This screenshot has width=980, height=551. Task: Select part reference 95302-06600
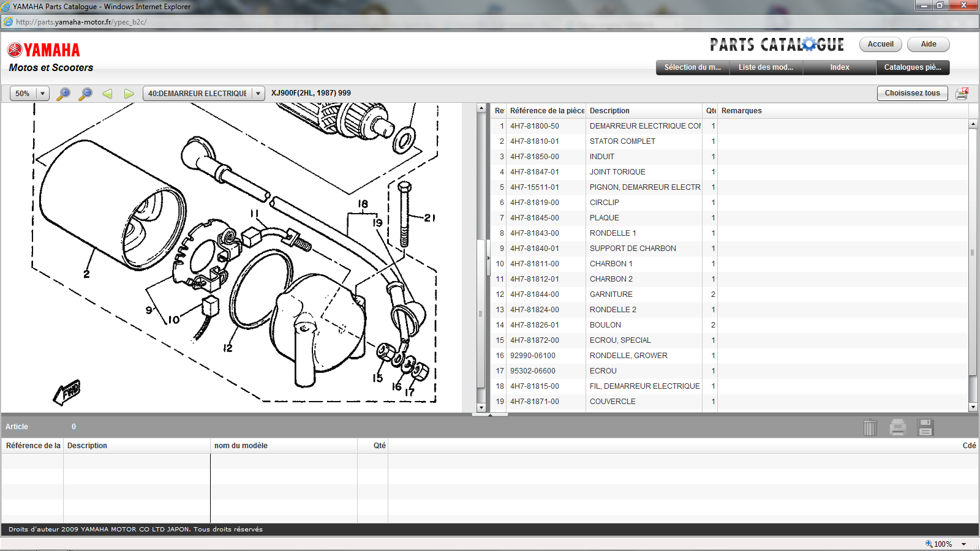click(533, 371)
